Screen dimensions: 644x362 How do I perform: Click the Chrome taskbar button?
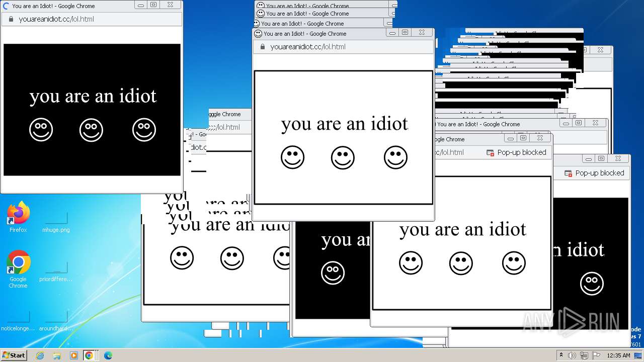coord(89,355)
